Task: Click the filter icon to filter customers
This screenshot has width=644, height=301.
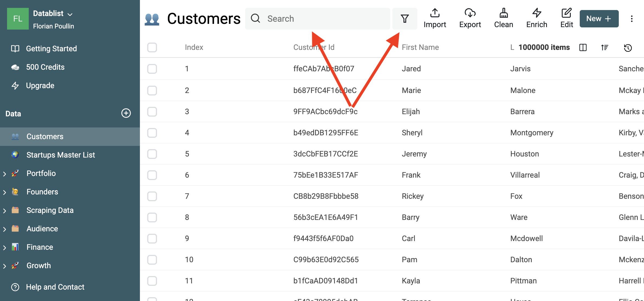Action: pos(405,18)
